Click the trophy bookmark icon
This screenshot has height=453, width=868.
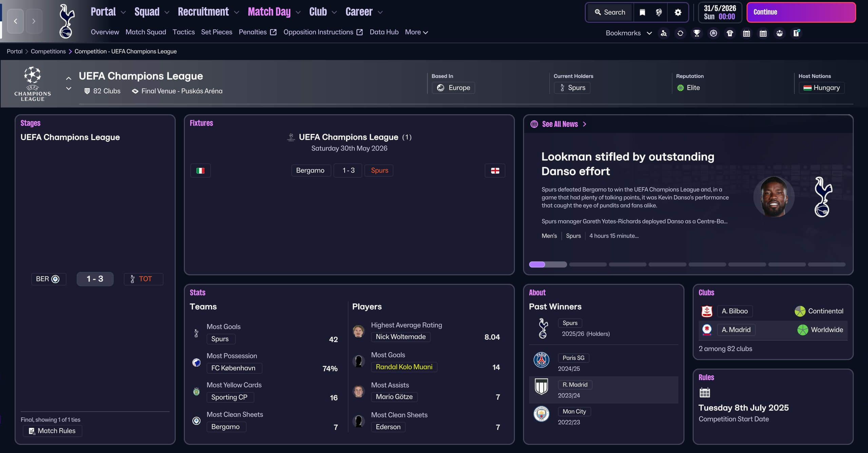tap(697, 33)
